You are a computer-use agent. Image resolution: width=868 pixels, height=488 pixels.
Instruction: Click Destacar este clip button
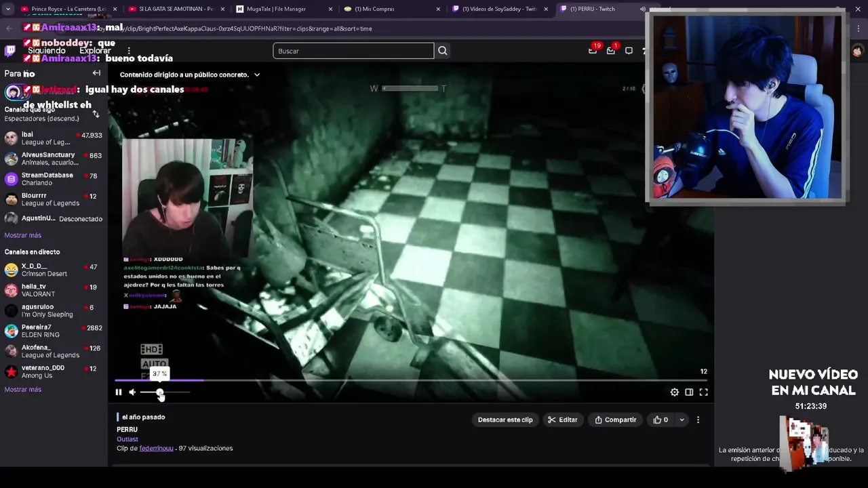click(505, 420)
